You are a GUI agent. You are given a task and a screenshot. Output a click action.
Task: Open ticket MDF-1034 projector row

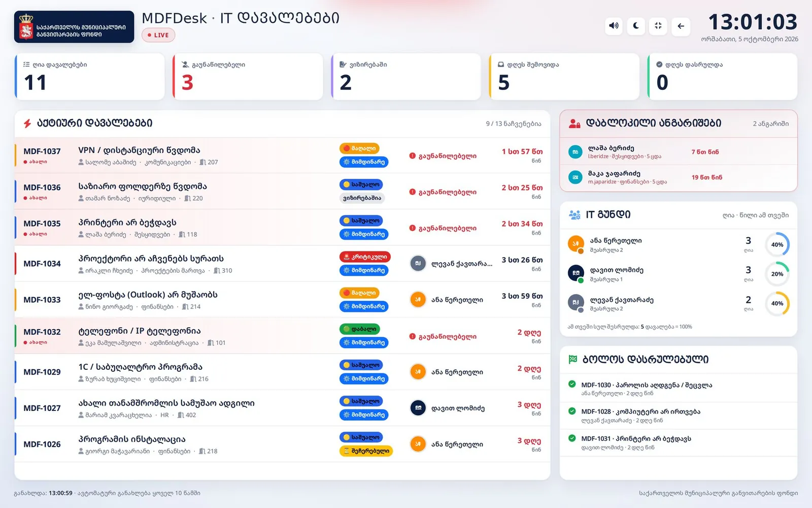[x=282, y=264]
